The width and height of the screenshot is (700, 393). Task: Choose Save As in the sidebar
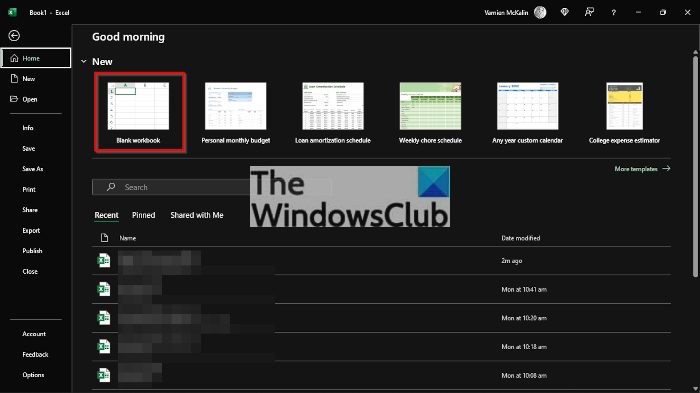coord(33,169)
